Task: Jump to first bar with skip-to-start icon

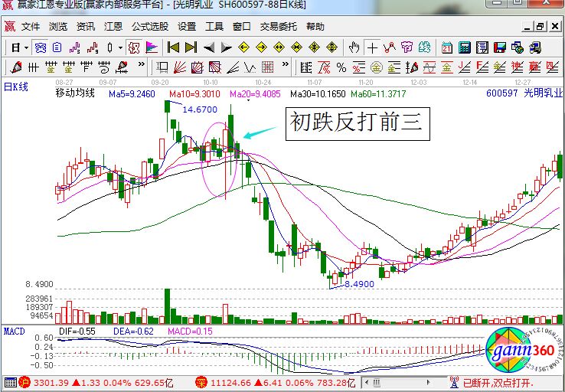Action: [174, 47]
